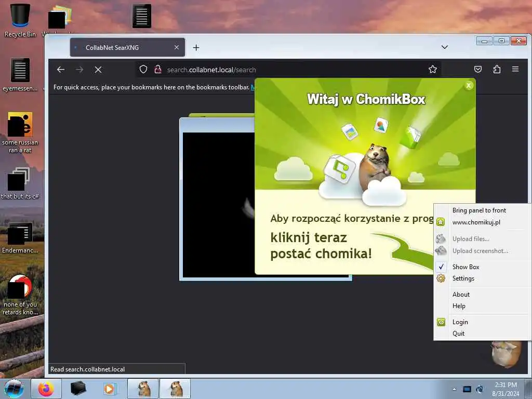Image resolution: width=532 pixels, height=399 pixels.
Task: Click the taskbar clock showing 2:31 PM
Action: 506,389
